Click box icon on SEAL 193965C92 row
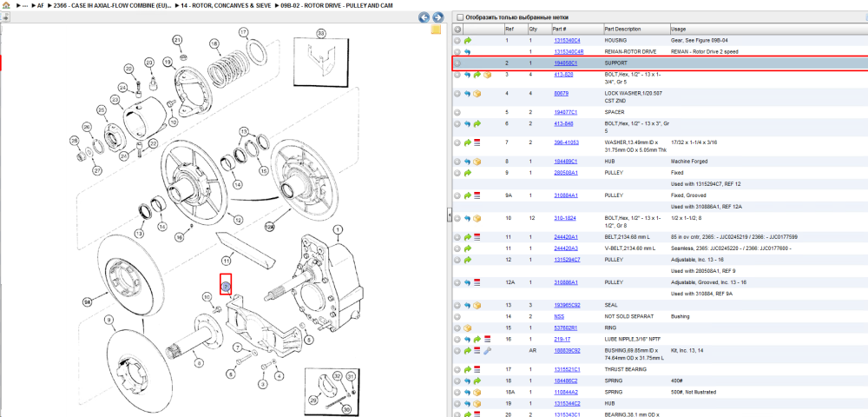This screenshot has height=417, width=868. tap(477, 305)
